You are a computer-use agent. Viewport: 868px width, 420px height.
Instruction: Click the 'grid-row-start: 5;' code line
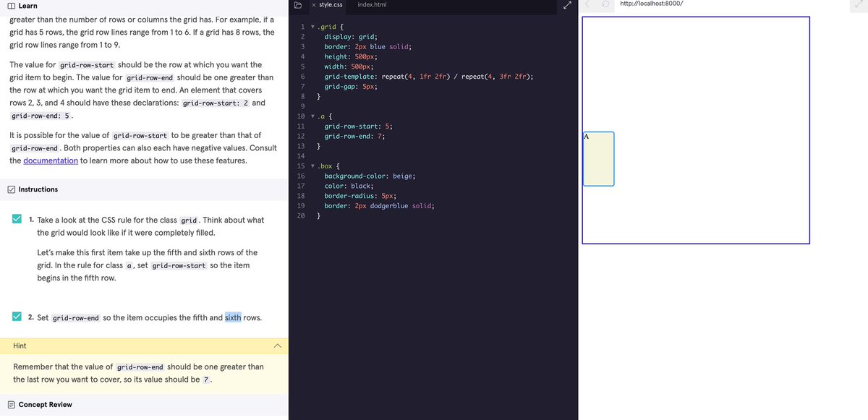coord(359,126)
